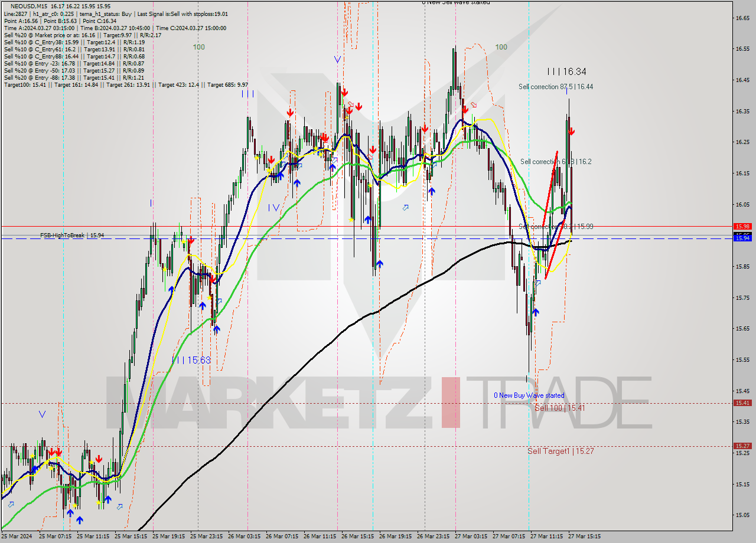Screen dimensions: 756x543
Task: Click the 15.75 price axis label
Action: [742, 298]
